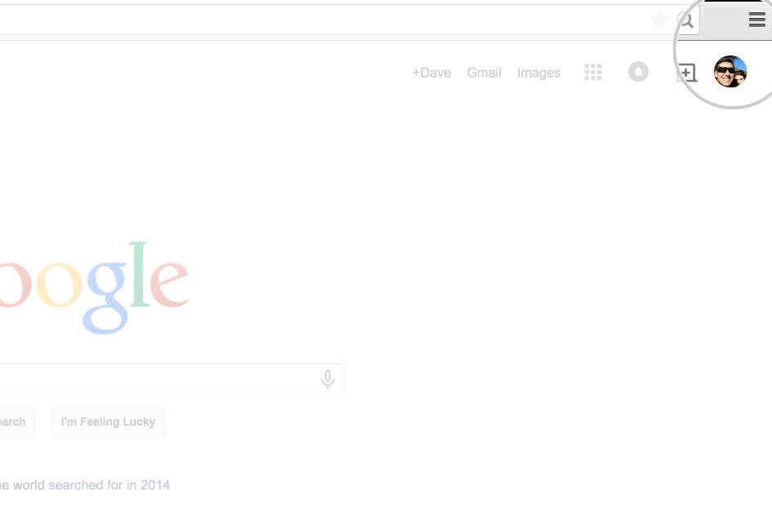
Task: Open the +Dave Google+ link
Action: 432,73
